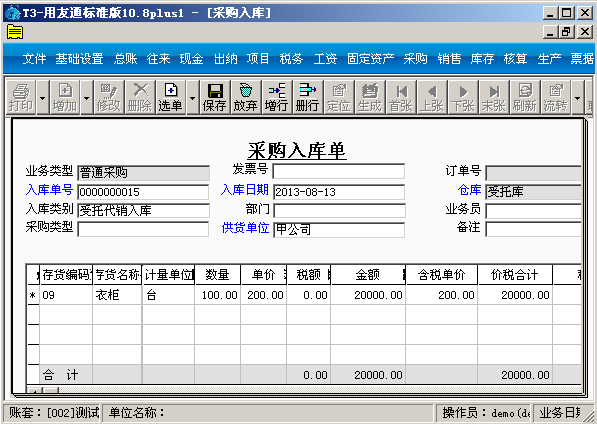Click the 放弃 discard toolbar icon
Viewport: 597px width, 424px height.
click(246, 97)
